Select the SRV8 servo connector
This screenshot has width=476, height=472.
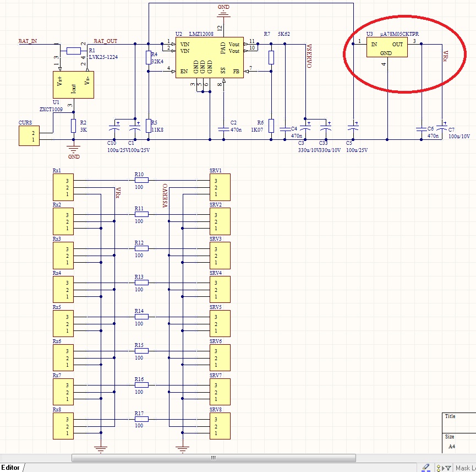[x=220, y=426]
